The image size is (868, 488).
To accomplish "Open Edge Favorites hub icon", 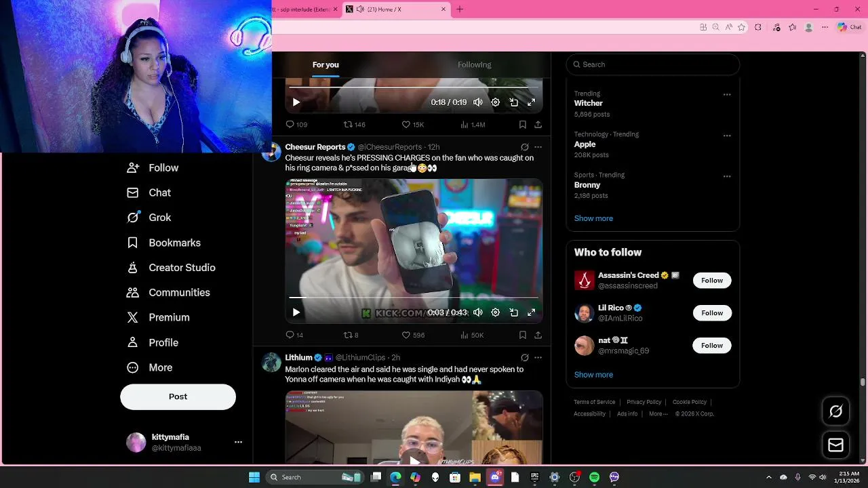I will point(792,27).
